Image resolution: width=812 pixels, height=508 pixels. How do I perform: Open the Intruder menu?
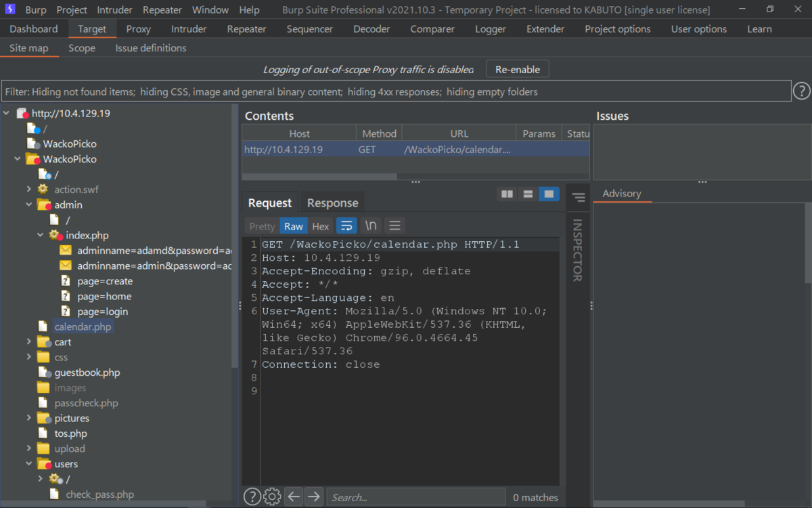coord(115,9)
